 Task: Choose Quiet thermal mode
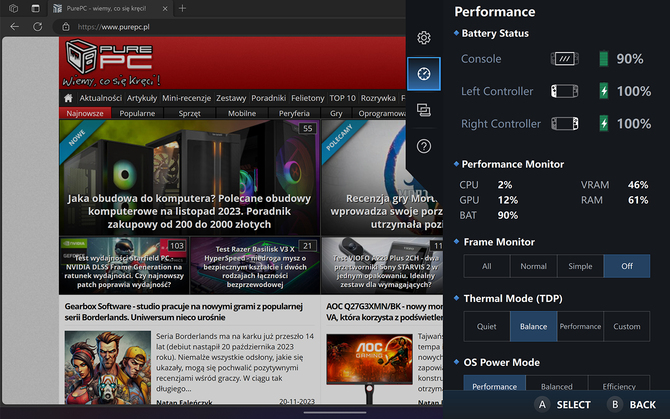pyautogui.click(x=487, y=326)
